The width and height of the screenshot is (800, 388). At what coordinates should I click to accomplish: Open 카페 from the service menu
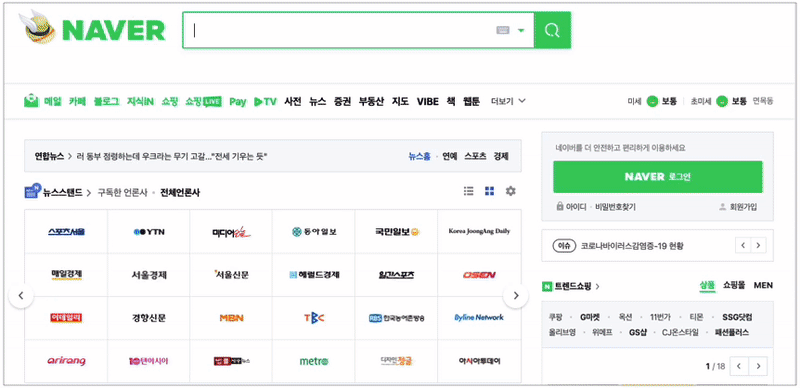click(x=78, y=101)
